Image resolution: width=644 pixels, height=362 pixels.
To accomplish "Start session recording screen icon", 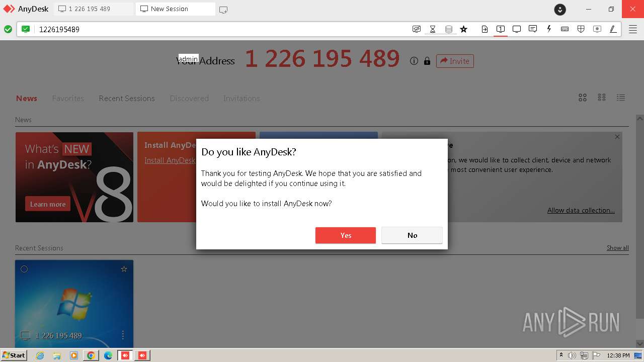I will click(597, 29).
